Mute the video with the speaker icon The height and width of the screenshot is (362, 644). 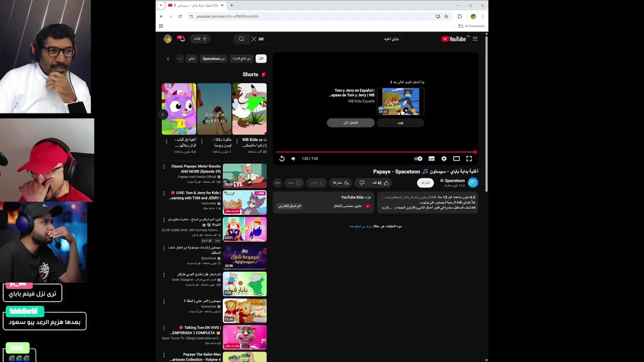pyautogui.click(x=293, y=158)
